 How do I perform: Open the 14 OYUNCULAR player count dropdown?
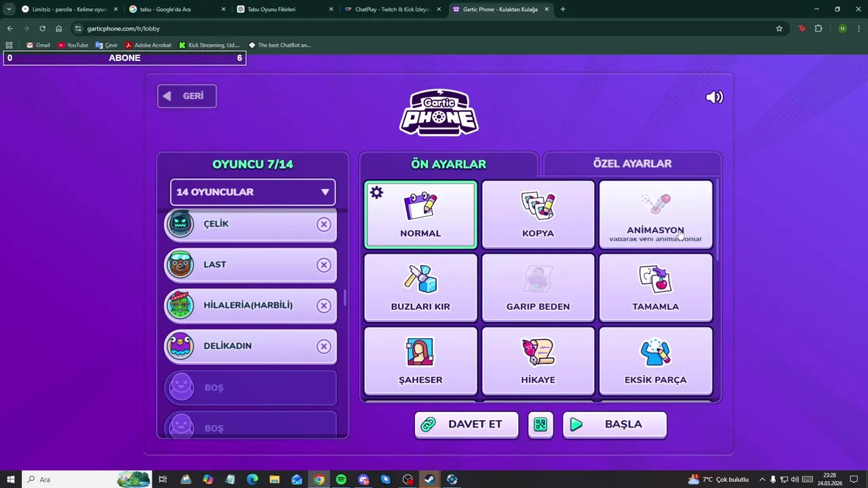[253, 192]
